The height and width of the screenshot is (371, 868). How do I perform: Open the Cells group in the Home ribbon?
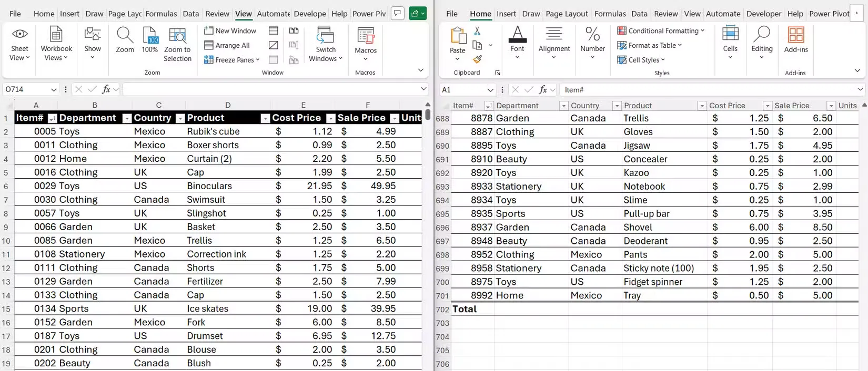click(730, 43)
